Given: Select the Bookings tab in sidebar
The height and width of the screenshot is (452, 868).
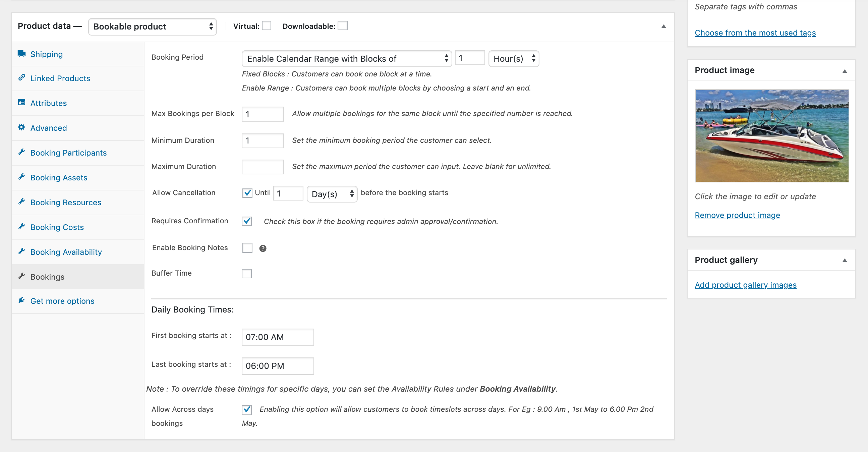Looking at the screenshot, I should pos(47,276).
